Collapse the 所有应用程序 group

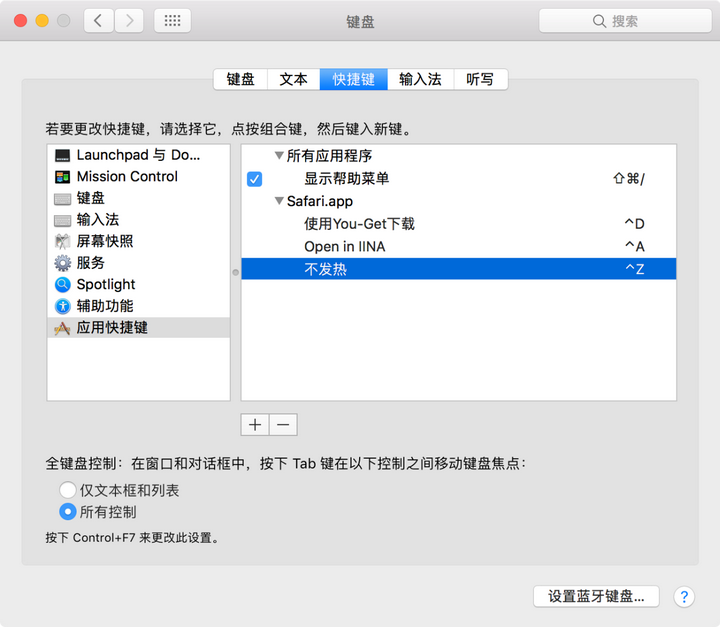point(279,156)
